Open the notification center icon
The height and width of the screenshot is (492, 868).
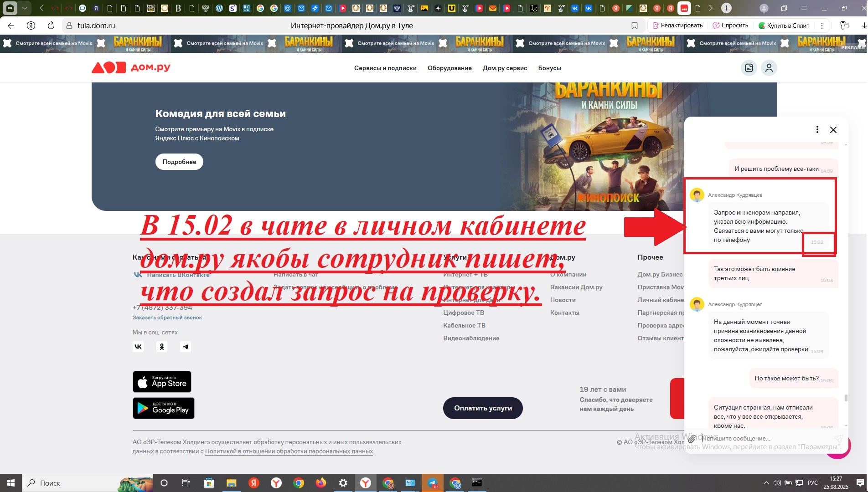pos(860,483)
